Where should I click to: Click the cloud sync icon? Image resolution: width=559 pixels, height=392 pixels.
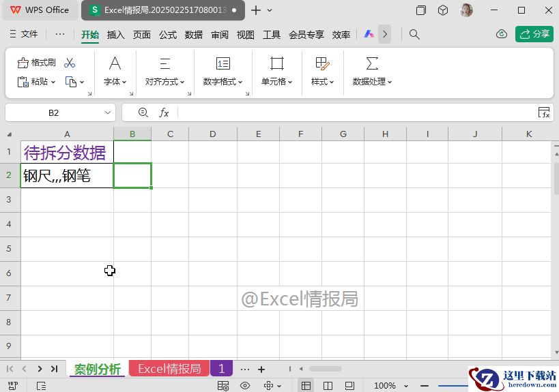pos(502,34)
